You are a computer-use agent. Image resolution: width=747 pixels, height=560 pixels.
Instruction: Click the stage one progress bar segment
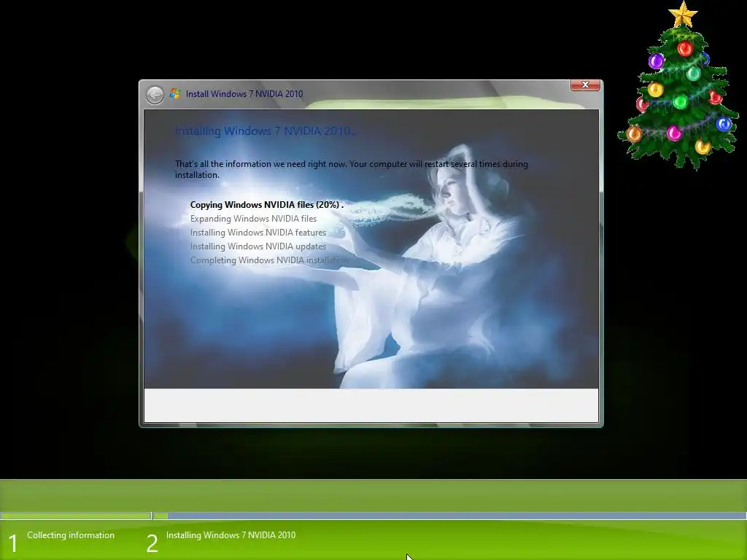[x=76, y=516]
